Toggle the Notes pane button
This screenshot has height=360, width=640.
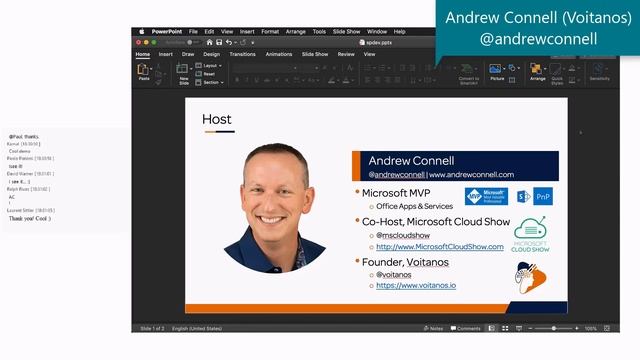click(433, 328)
